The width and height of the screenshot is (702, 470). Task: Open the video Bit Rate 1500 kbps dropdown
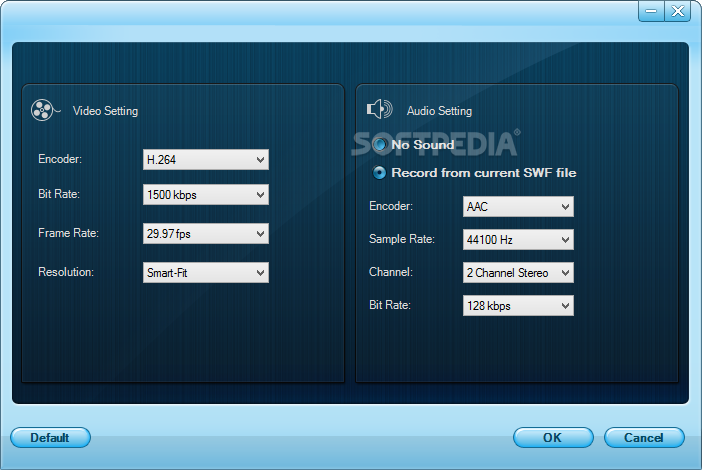[x=206, y=195]
